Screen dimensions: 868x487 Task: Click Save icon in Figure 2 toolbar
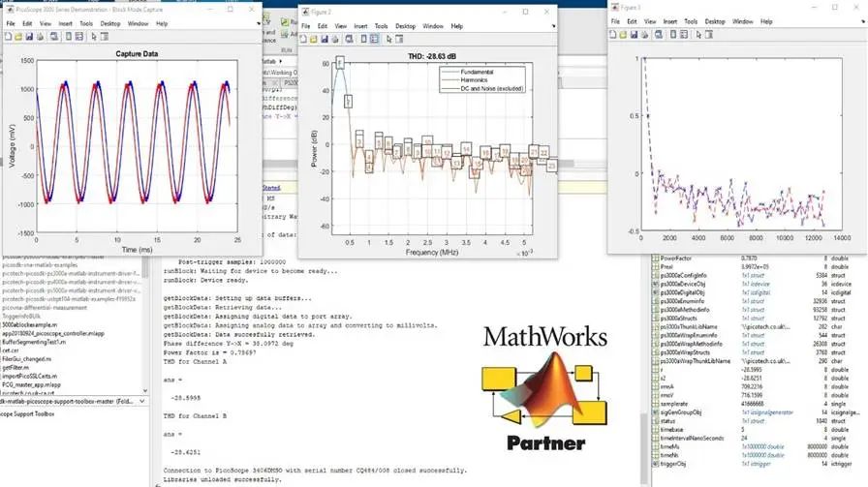pyautogui.click(x=325, y=39)
